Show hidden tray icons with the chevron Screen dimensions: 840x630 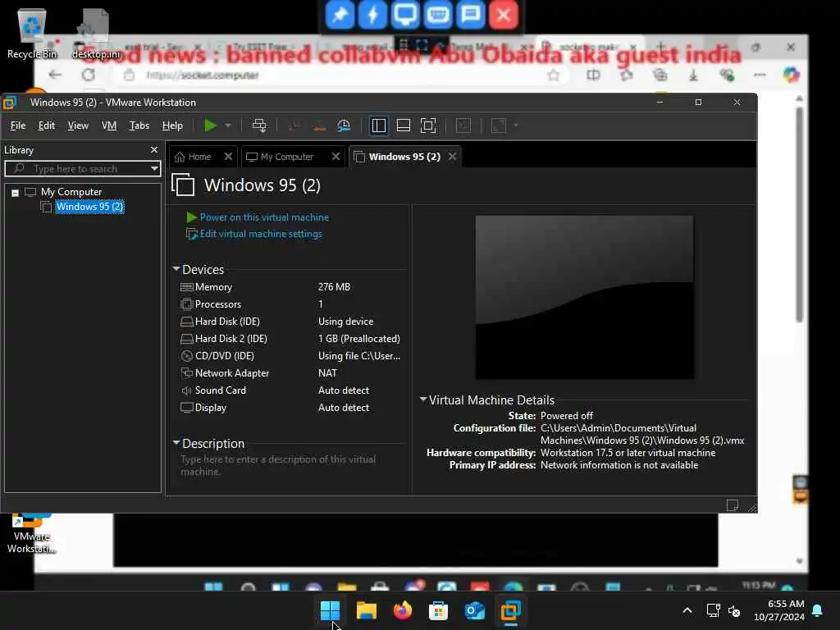click(687, 610)
